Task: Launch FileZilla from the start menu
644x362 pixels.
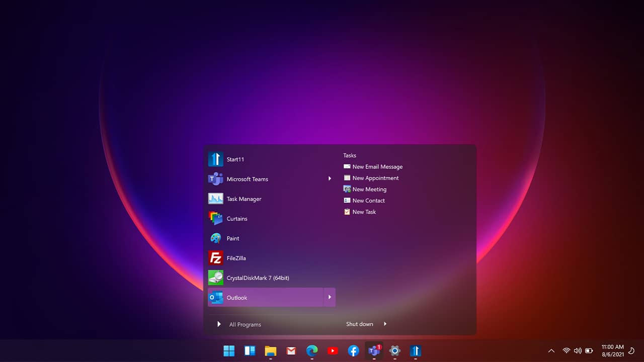Action: (x=272, y=258)
